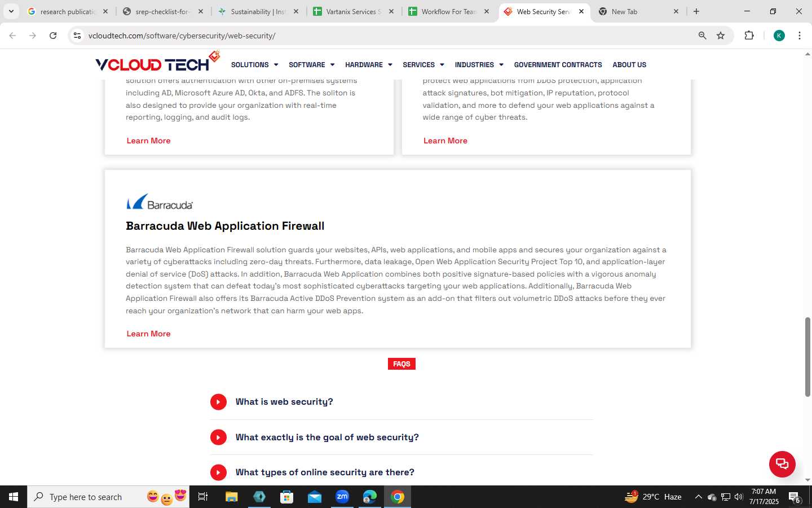This screenshot has width=812, height=508.
Task: Expand 'What exactly is the goal' question
Action: [401, 437]
